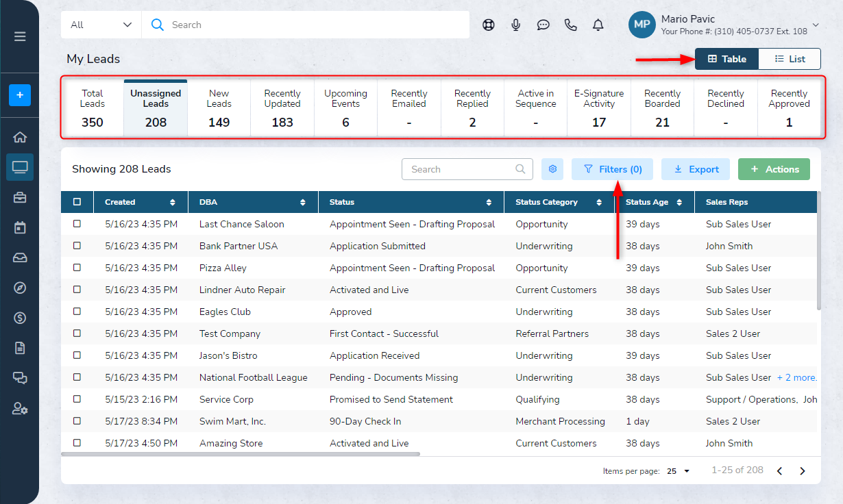Check the Last Chance Saloon row checkbox

(77, 224)
